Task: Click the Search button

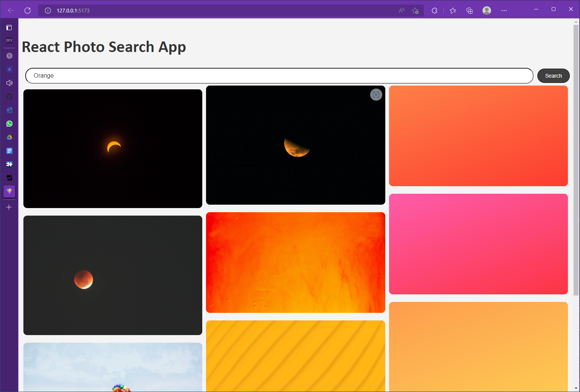Action: click(x=553, y=75)
